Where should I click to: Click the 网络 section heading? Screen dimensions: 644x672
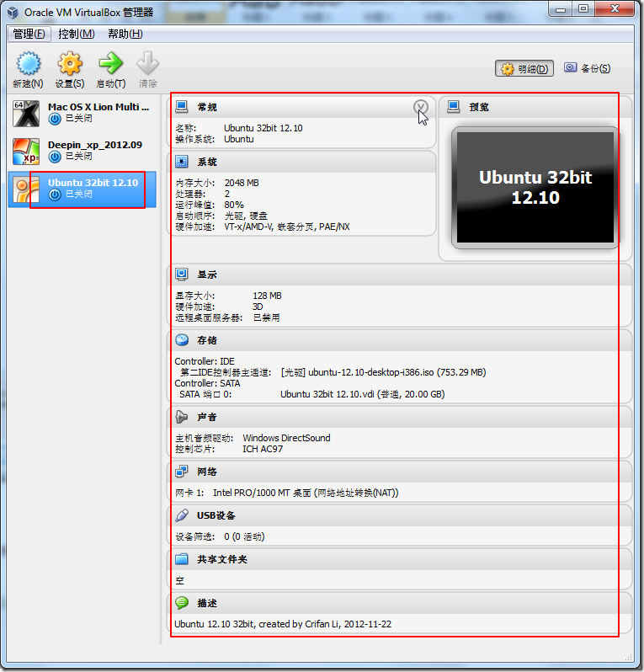click(x=207, y=472)
